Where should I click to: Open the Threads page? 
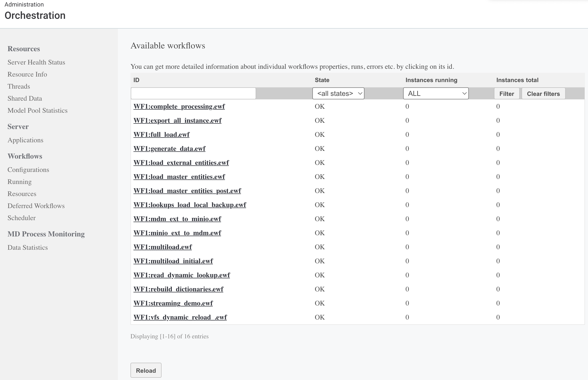click(19, 86)
